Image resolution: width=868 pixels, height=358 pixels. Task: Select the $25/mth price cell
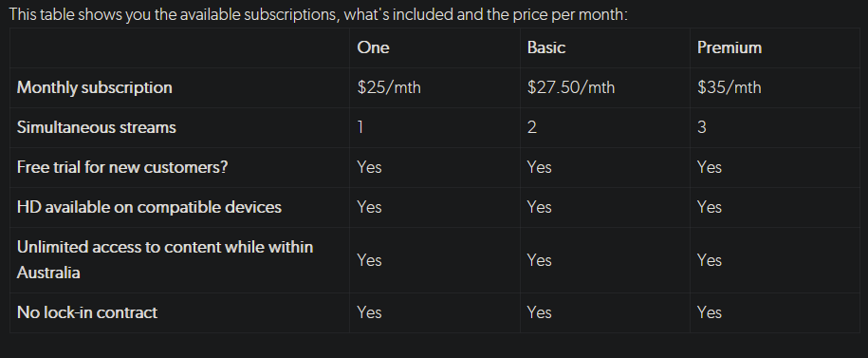(389, 87)
